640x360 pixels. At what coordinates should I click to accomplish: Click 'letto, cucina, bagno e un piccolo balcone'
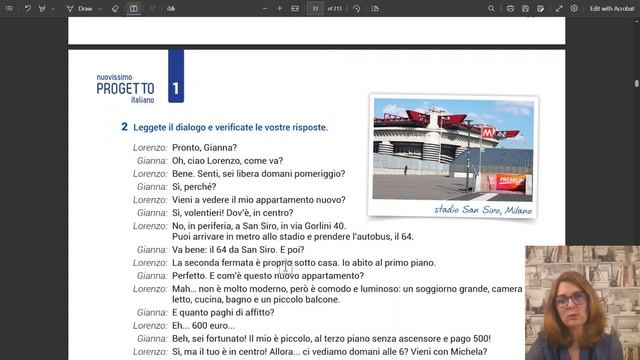256,300
